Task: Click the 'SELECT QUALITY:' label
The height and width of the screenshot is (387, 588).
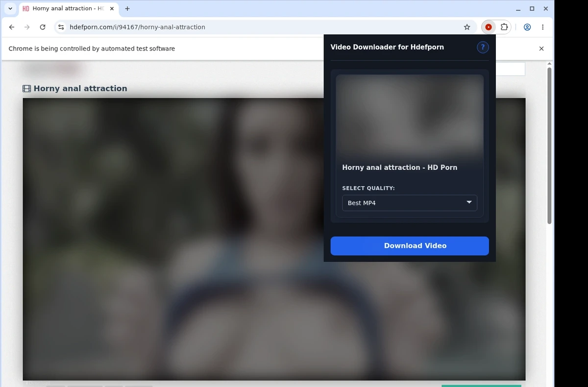Action: click(x=368, y=188)
